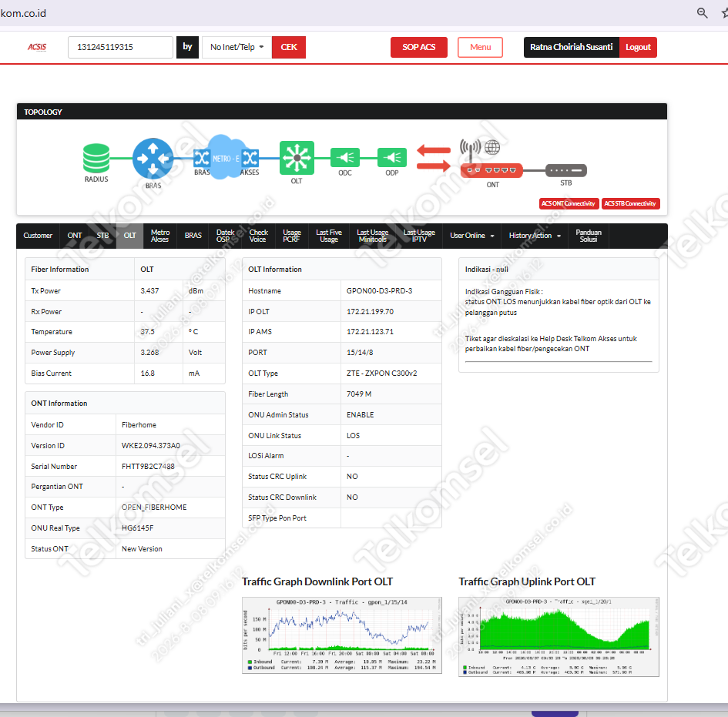
Task: Expand the User Online dropdown menu
Action: pos(471,236)
